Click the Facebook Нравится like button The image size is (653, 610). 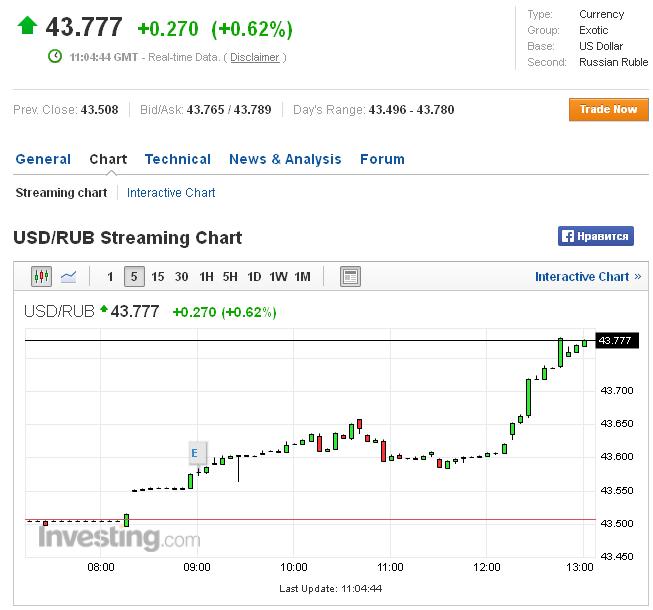(x=596, y=236)
